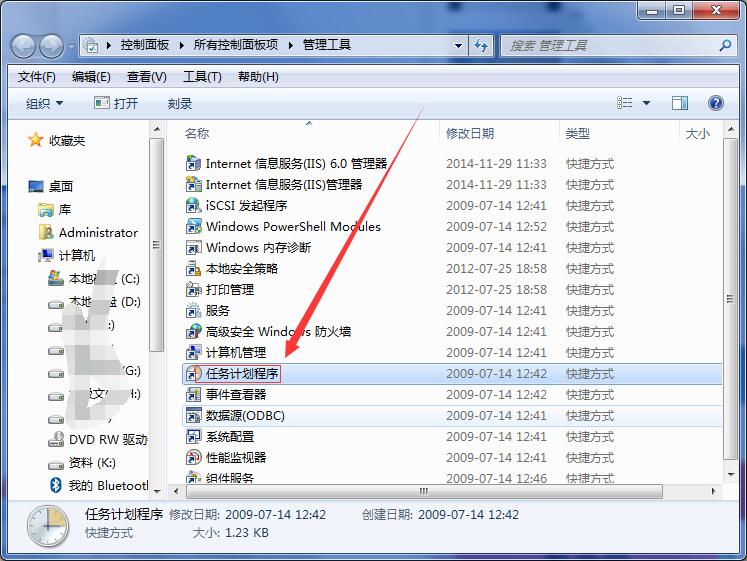Select the Internet 信息服务(IIS)管理器 icon

click(x=193, y=184)
